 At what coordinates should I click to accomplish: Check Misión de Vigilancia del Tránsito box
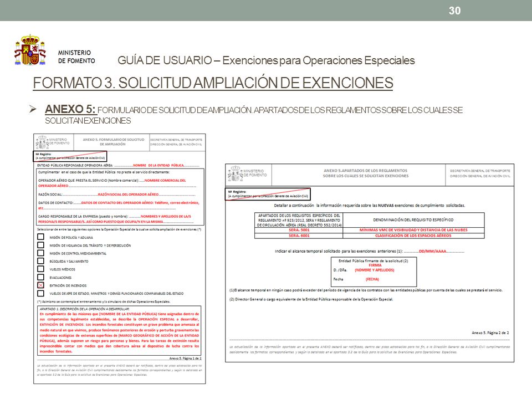[40, 245]
